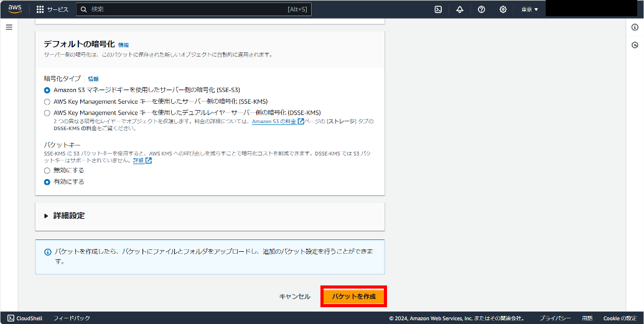The image size is (644, 324).
Task: Click external link icon beside S3 の料金
Action: click(x=301, y=121)
